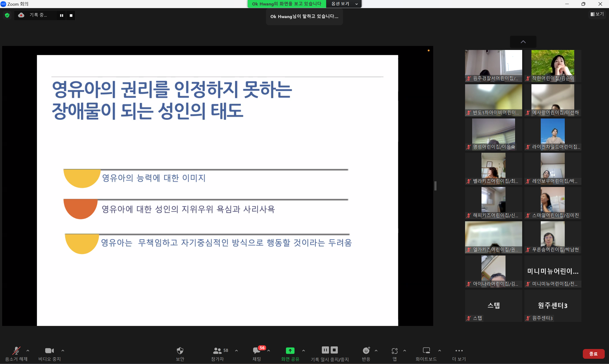Select the 엘가키즈어린이집 participant video
Viewport: 609px width, 364px height.
tap(493, 237)
